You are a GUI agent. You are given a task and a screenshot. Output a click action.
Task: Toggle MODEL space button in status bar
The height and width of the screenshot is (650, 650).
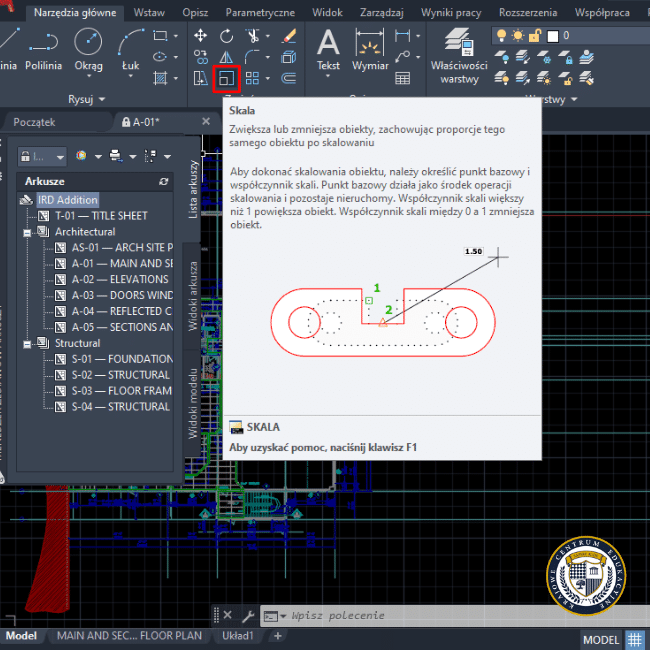click(601, 640)
